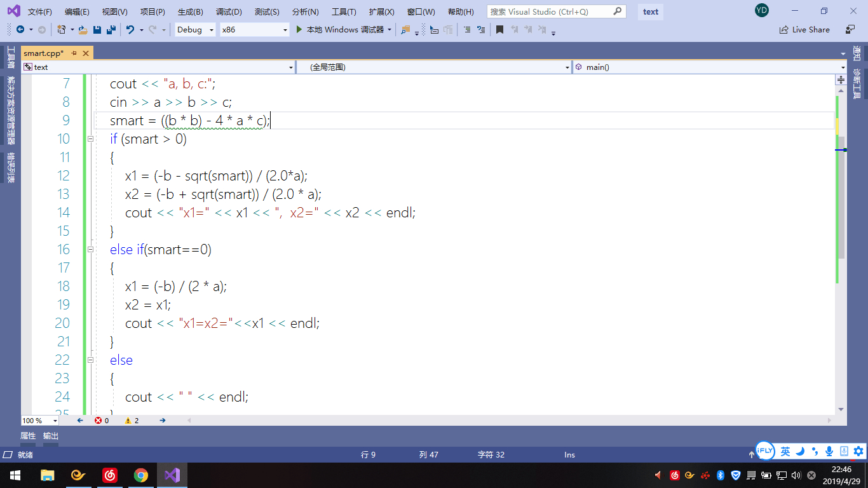Open the 调试(D) menu
Screen dimensions: 868x488
229,11
